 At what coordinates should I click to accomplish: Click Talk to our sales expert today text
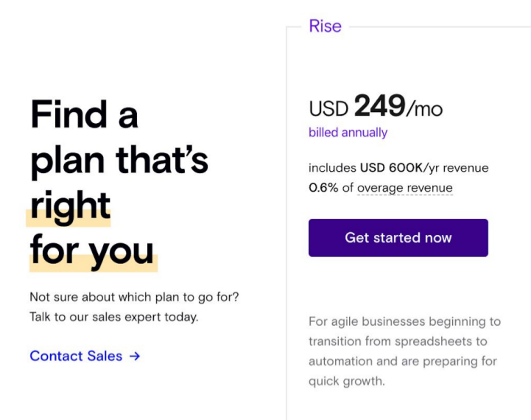[113, 318]
